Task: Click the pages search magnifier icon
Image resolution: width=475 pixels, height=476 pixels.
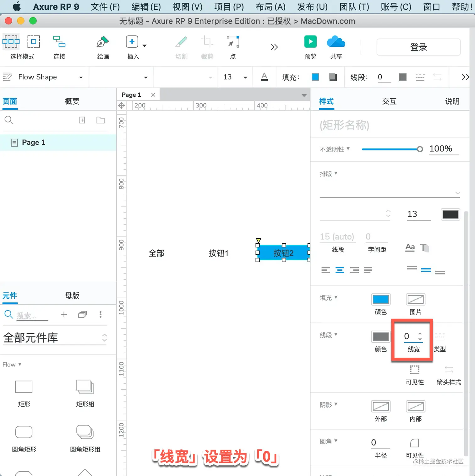Action: coord(9,120)
